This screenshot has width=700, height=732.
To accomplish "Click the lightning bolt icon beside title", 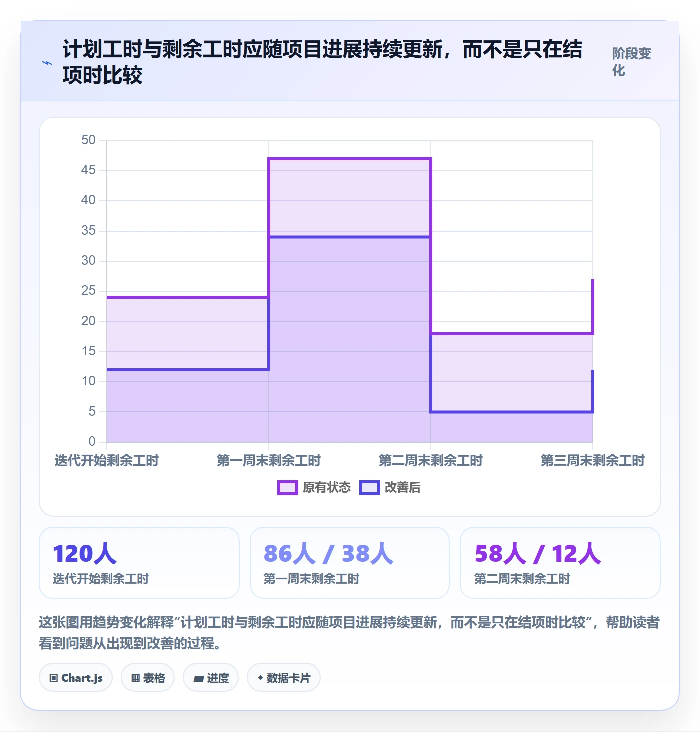I will point(47,63).
